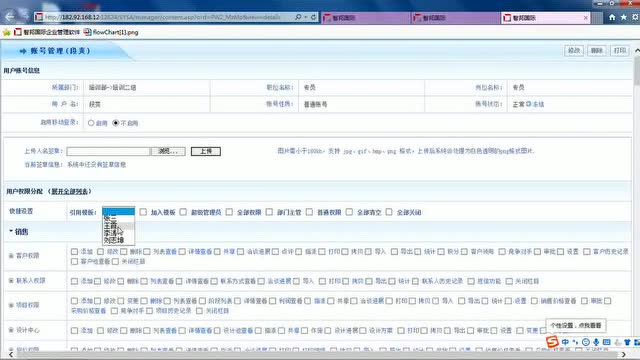Check the 超级管理员 checkbox
640x360 pixels.
click(183, 212)
